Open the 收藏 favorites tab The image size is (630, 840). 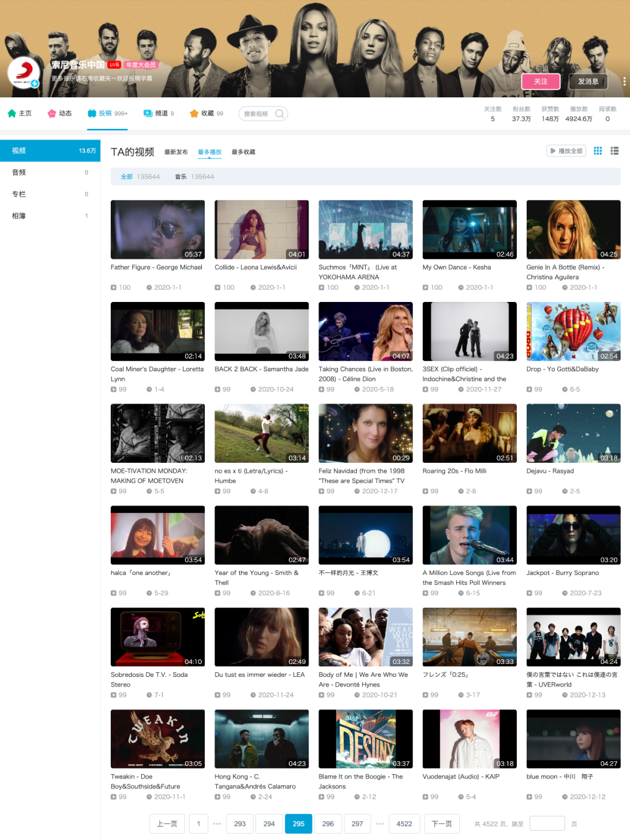click(206, 114)
